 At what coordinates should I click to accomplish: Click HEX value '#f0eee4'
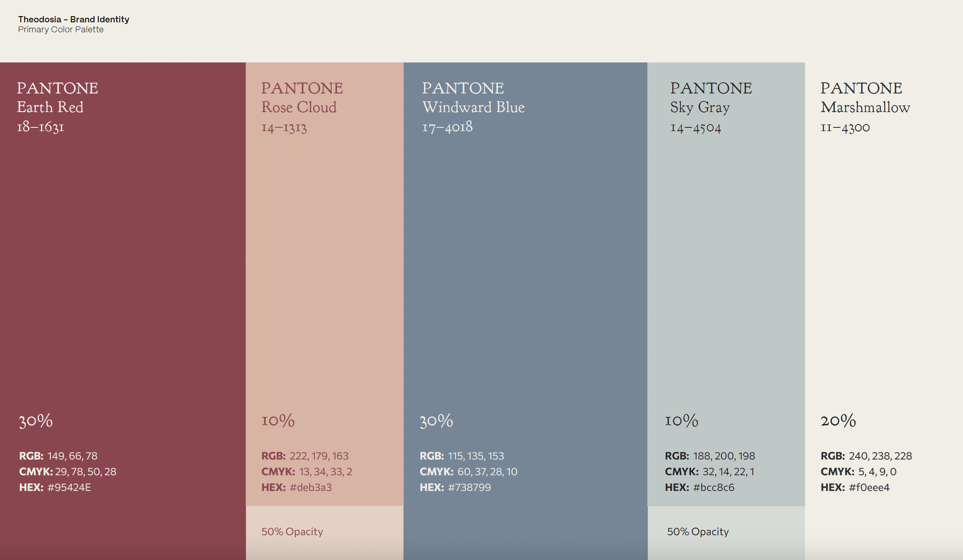(x=869, y=487)
